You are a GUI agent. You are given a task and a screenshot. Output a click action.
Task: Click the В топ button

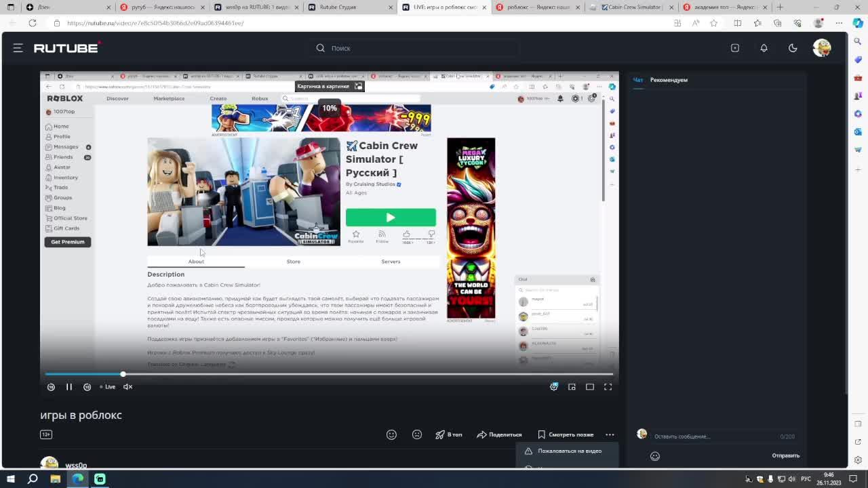[x=449, y=434]
